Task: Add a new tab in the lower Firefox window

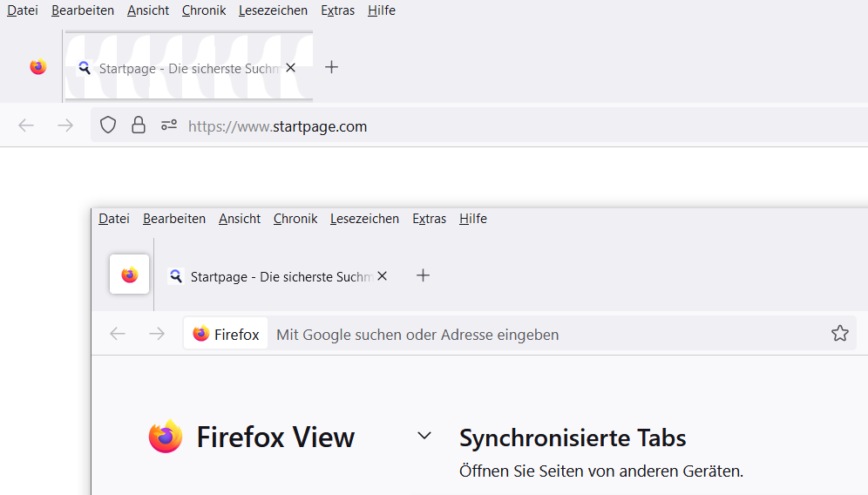Action: pyautogui.click(x=423, y=275)
